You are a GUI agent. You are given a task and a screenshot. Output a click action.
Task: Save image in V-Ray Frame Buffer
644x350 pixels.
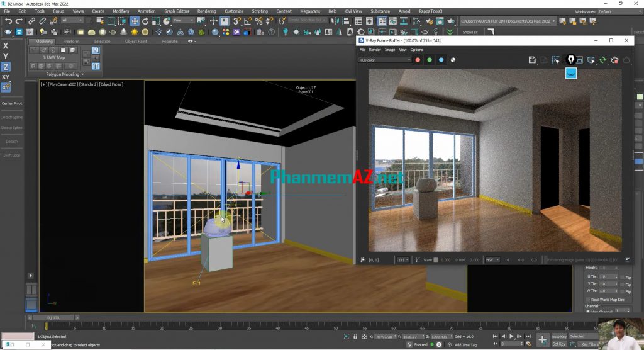(x=532, y=60)
